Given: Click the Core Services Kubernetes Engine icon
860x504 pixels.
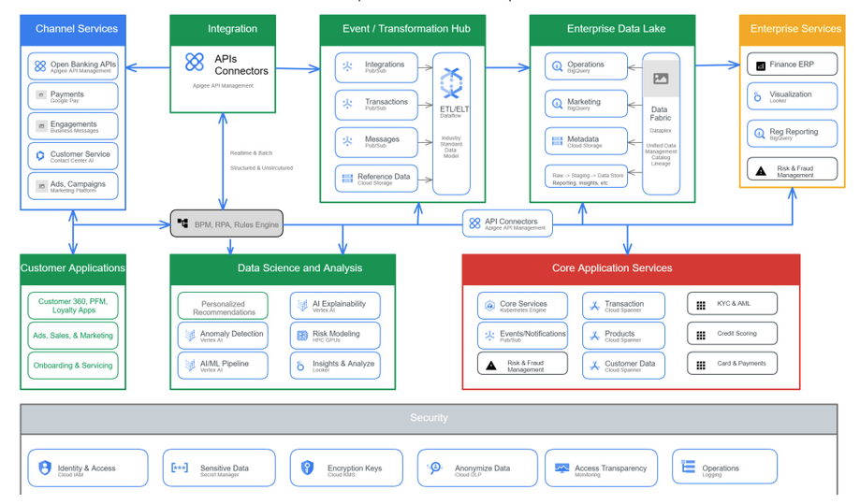Looking at the screenshot, I should click(488, 306).
